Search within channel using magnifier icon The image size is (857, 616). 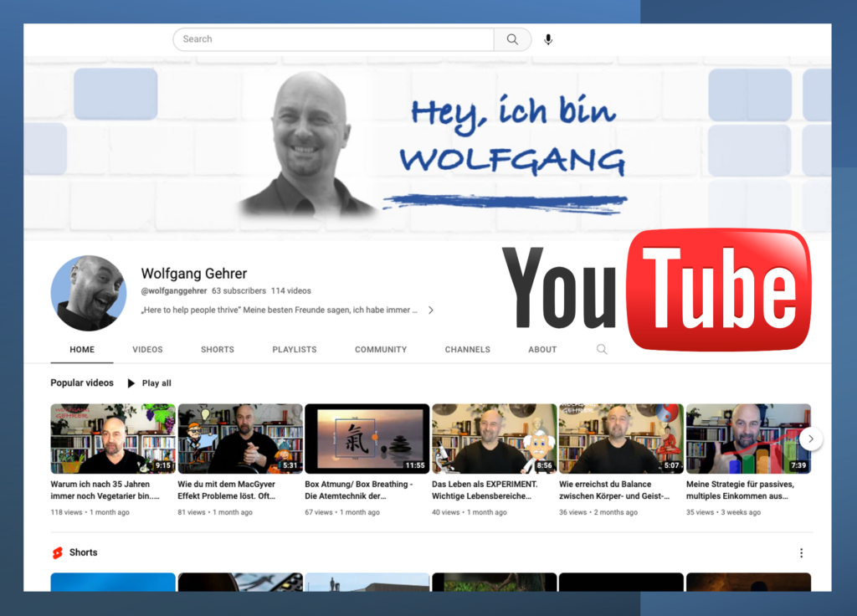[602, 349]
